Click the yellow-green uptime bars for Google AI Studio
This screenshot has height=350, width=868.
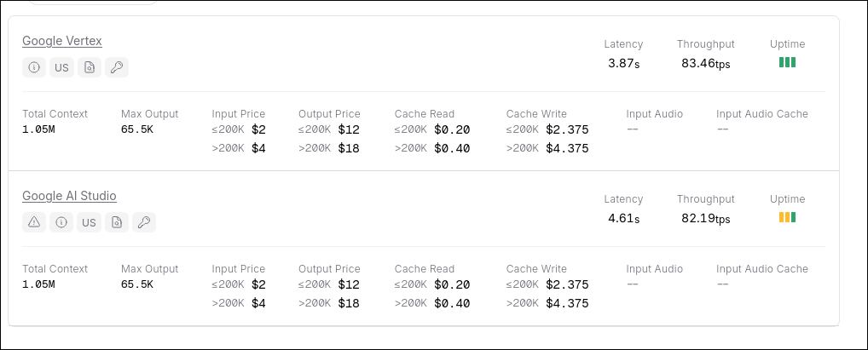787,217
